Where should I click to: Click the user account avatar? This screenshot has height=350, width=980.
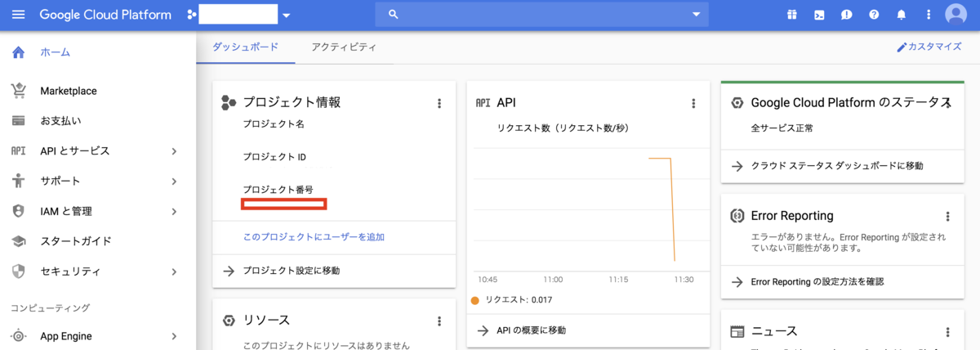pos(955,15)
